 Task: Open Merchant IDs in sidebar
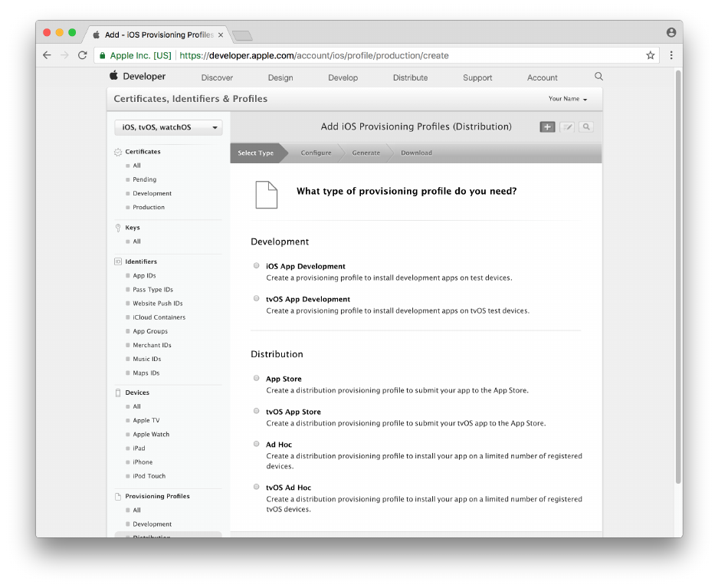point(152,345)
